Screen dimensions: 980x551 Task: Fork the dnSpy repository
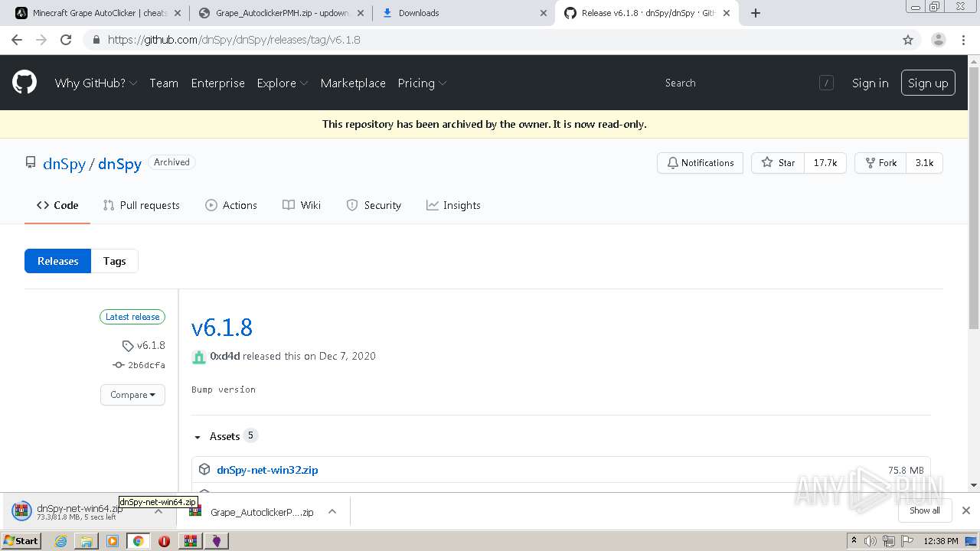[880, 163]
